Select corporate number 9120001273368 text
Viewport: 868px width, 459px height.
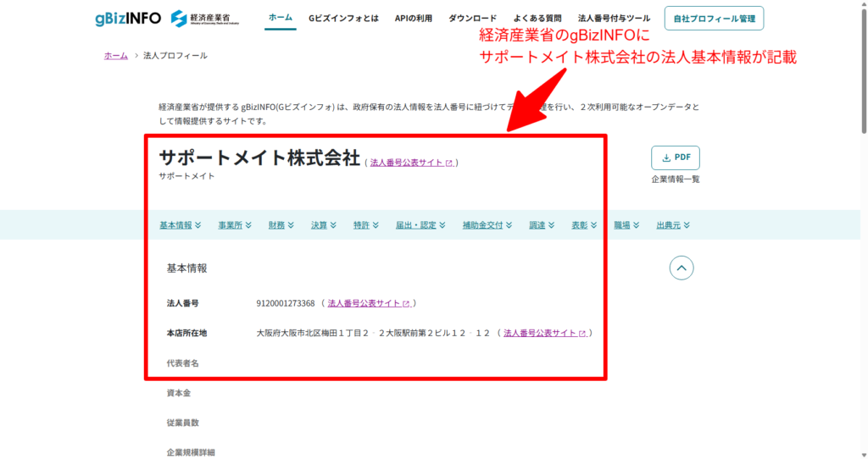(x=285, y=303)
